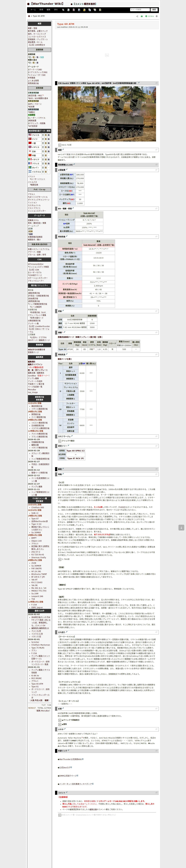Click pencil edit icon beside 武装 heading

point(63,311)
